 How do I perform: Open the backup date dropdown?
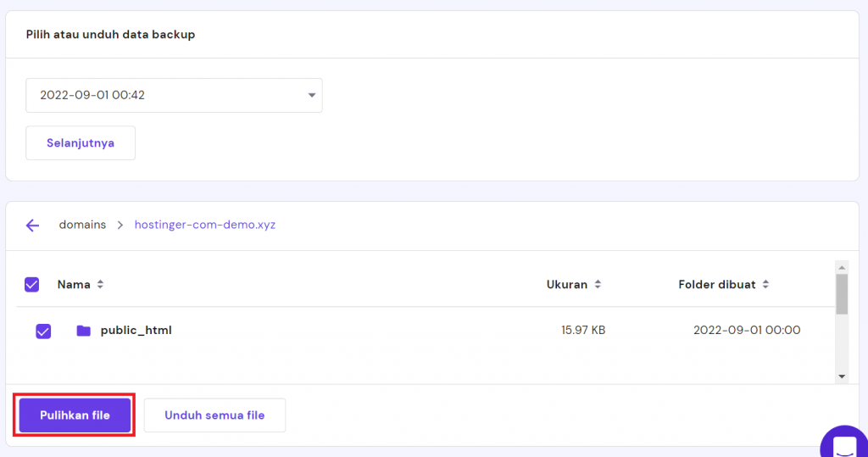(x=174, y=95)
